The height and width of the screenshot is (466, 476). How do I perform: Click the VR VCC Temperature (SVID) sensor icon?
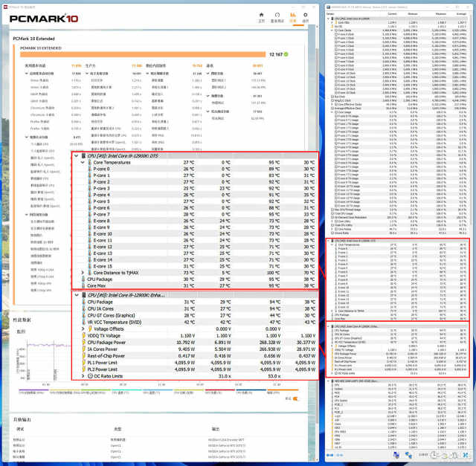[x=83, y=322]
